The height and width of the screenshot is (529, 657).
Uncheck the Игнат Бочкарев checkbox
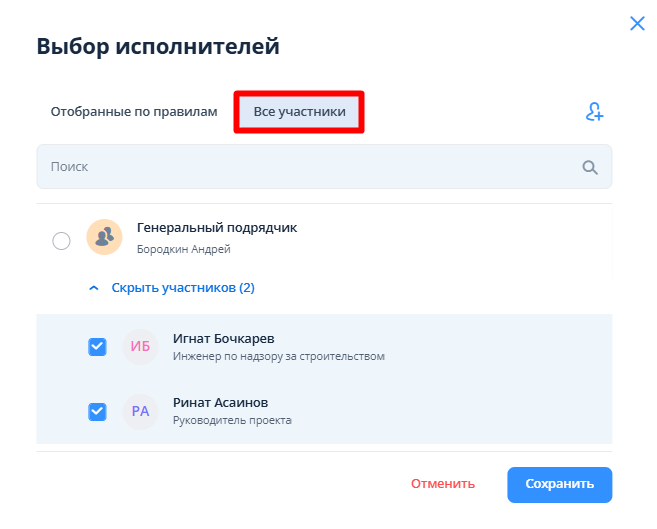[97, 347]
